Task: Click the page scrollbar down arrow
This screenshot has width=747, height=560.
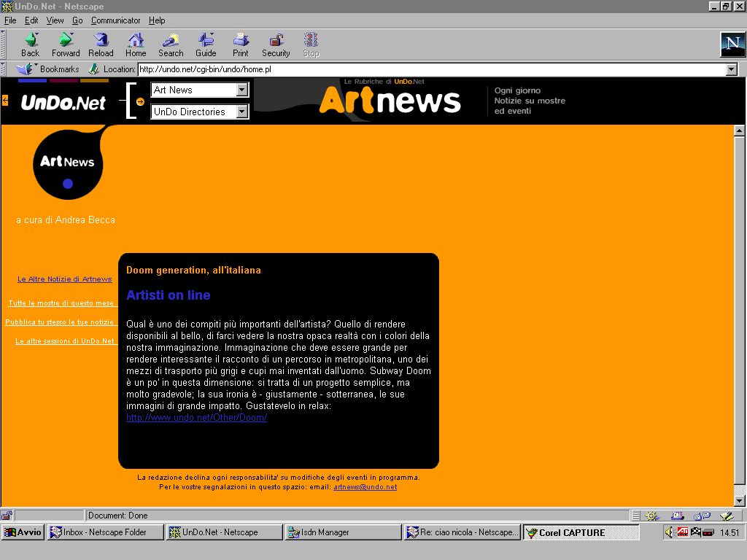Action: click(740, 500)
